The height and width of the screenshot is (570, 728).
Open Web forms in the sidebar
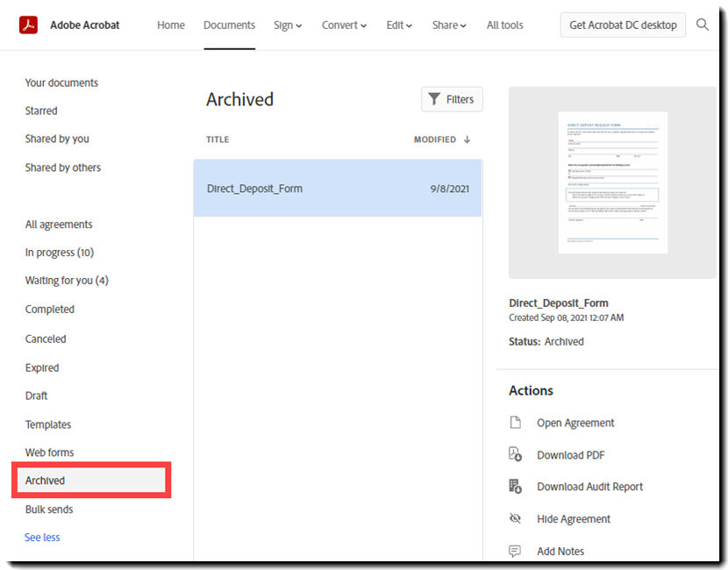coord(50,452)
